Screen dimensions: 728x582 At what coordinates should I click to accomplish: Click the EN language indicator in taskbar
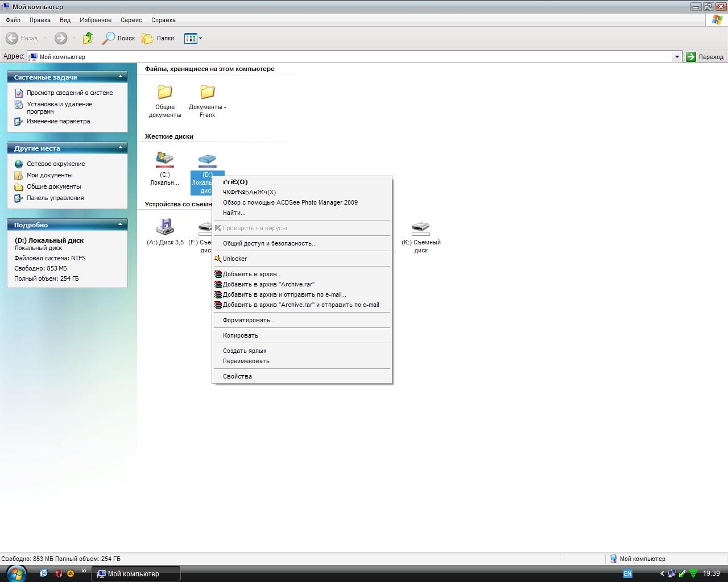627,573
